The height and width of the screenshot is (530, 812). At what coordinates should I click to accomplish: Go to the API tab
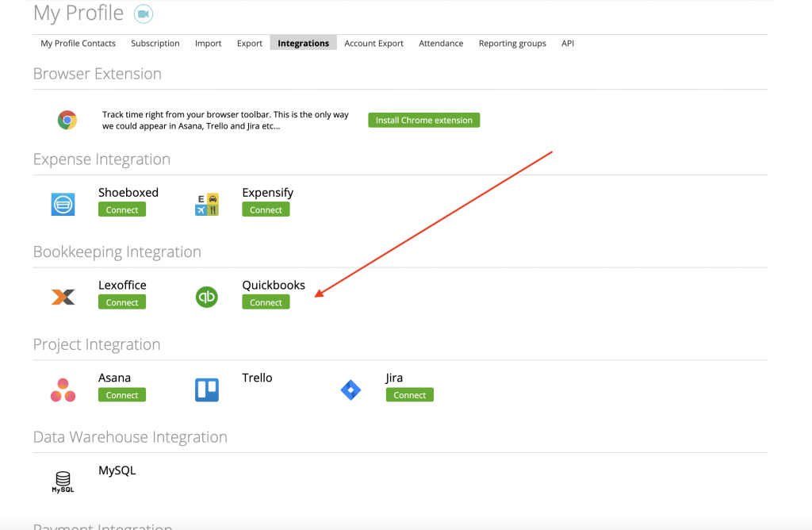coord(568,43)
